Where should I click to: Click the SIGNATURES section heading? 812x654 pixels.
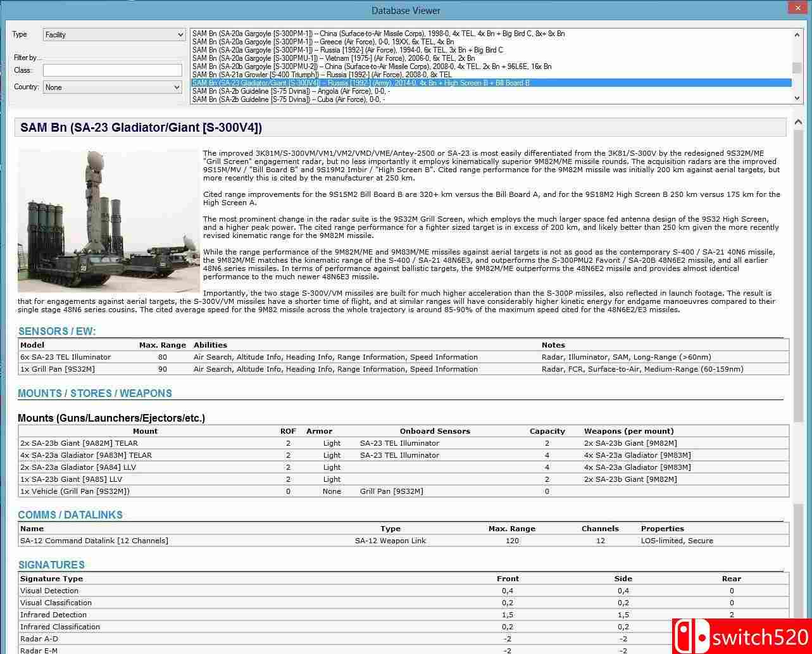pyautogui.click(x=51, y=565)
